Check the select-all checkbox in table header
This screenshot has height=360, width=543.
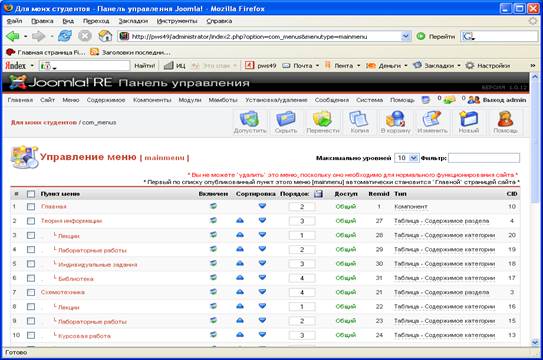click(31, 194)
